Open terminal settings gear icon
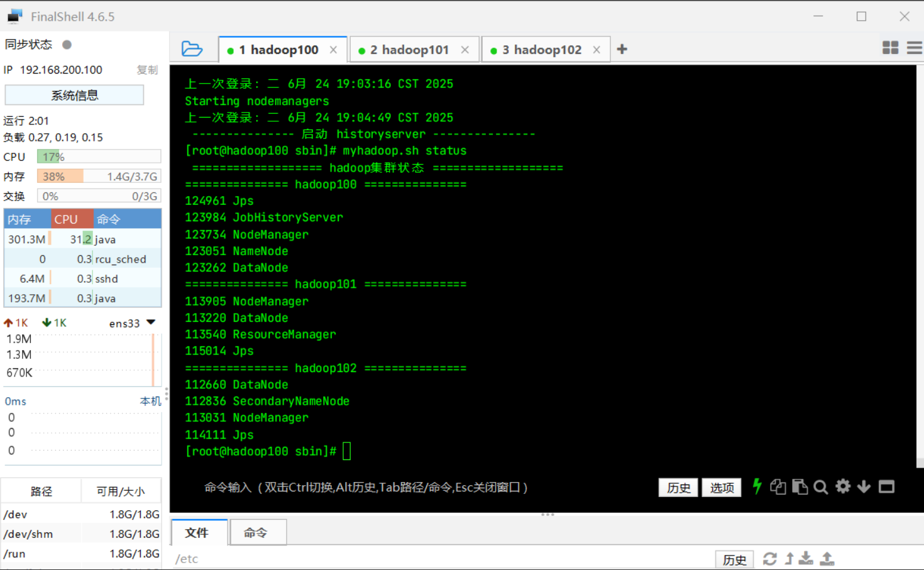Image resolution: width=924 pixels, height=570 pixels. click(x=843, y=486)
